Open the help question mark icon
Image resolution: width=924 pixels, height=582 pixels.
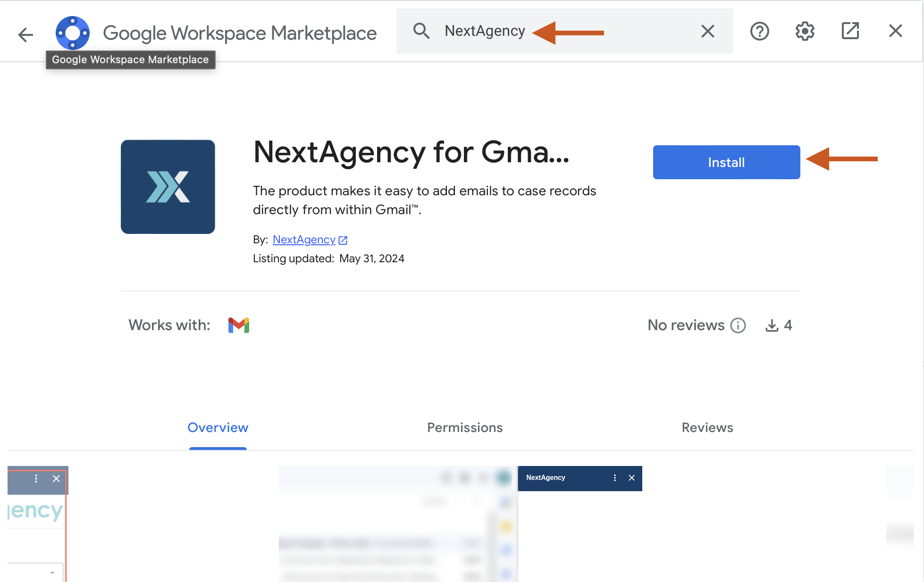click(x=759, y=31)
